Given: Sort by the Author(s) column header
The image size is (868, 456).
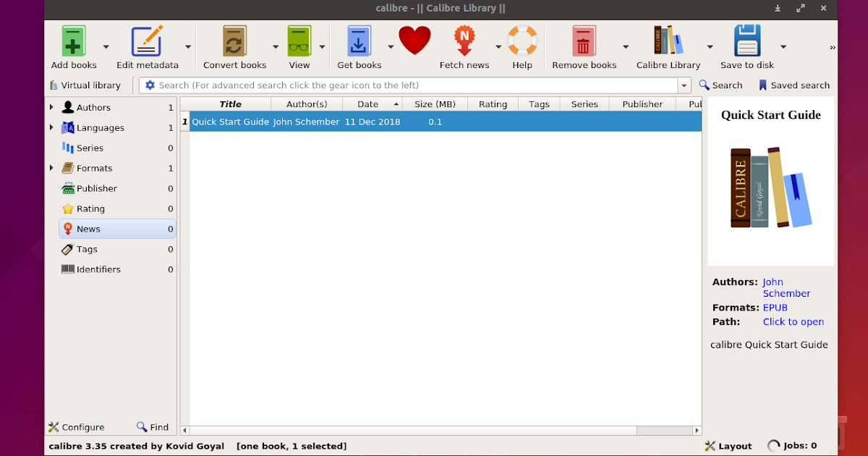Looking at the screenshot, I should [307, 104].
